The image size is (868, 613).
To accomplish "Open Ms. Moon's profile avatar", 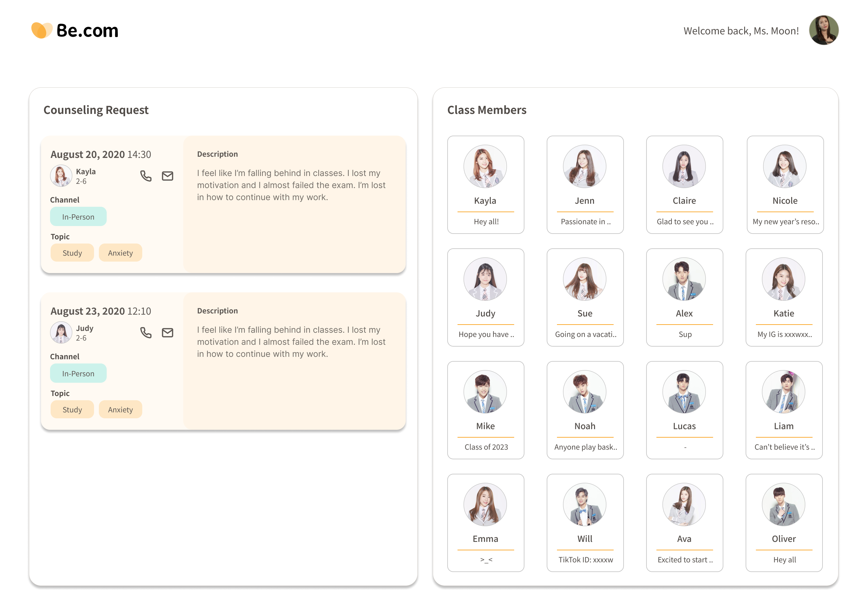I will [x=823, y=30].
